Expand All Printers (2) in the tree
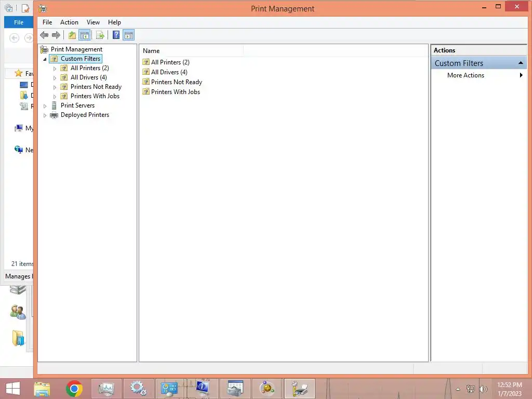 (x=55, y=68)
